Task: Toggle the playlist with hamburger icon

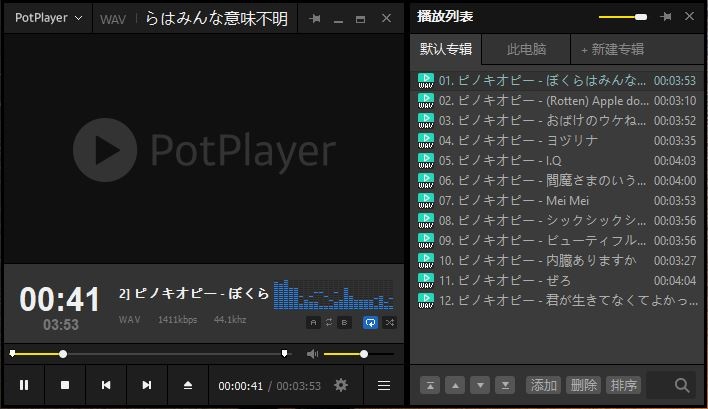Action: pos(384,385)
